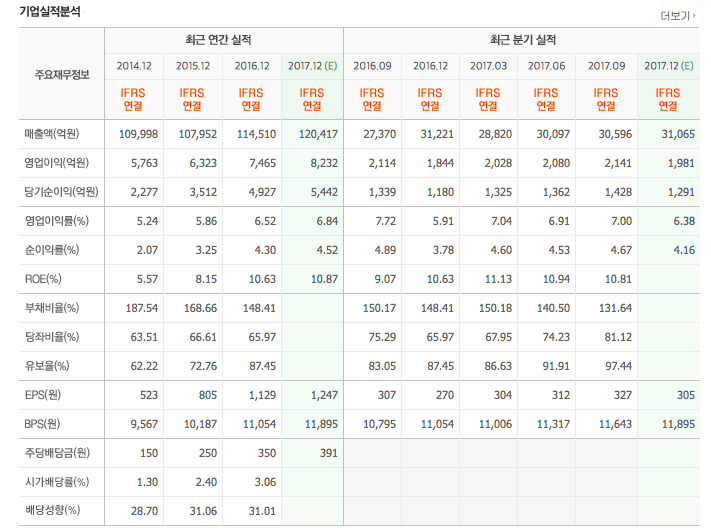Select the reserve ratio value 97.44
The image size is (711, 532).
(x=618, y=366)
